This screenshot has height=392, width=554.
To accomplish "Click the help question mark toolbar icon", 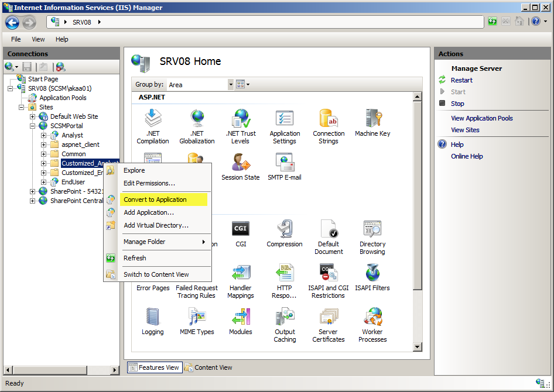I will pos(536,22).
